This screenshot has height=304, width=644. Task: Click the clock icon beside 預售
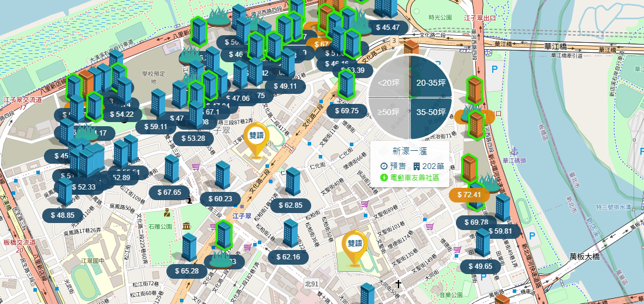(x=384, y=166)
